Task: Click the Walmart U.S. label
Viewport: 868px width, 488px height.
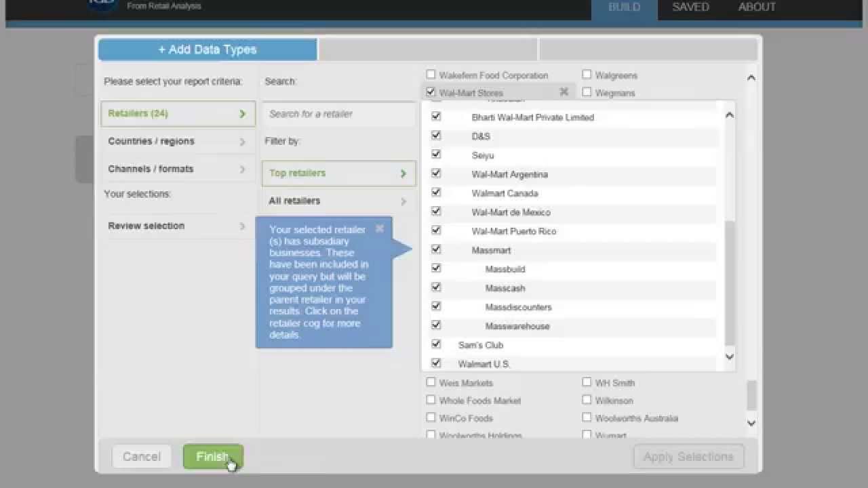Action: [x=484, y=364]
